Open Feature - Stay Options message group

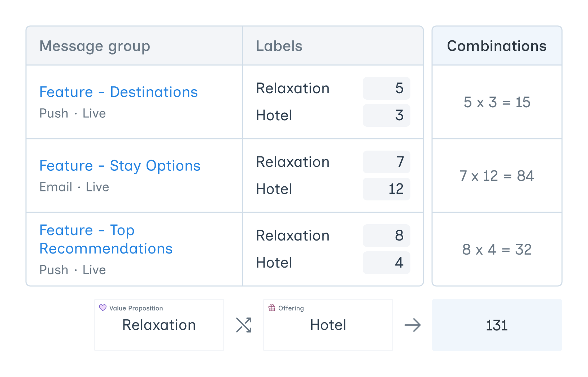click(120, 166)
